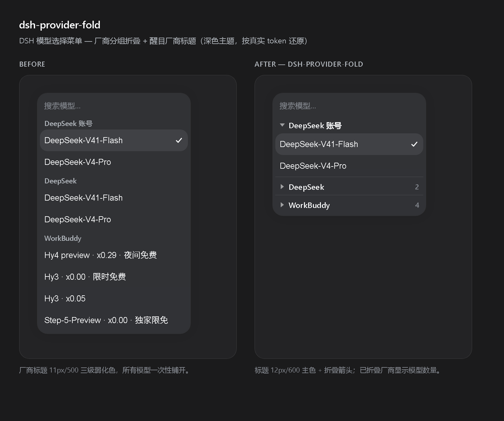
Task: Click the DeepSeek 账号 header in BEFORE menu
Action: (x=69, y=123)
